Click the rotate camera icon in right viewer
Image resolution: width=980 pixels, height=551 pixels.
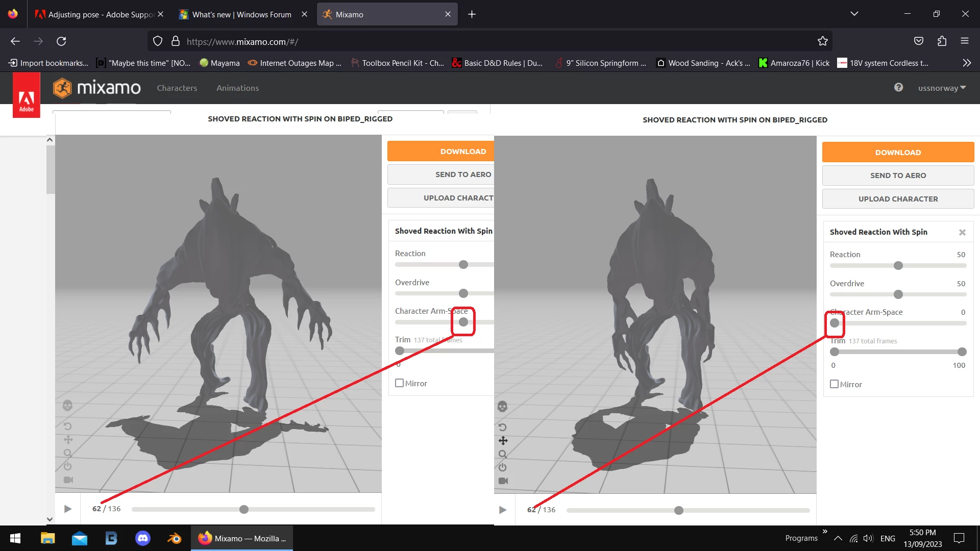pyautogui.click(x=502, y=427)
